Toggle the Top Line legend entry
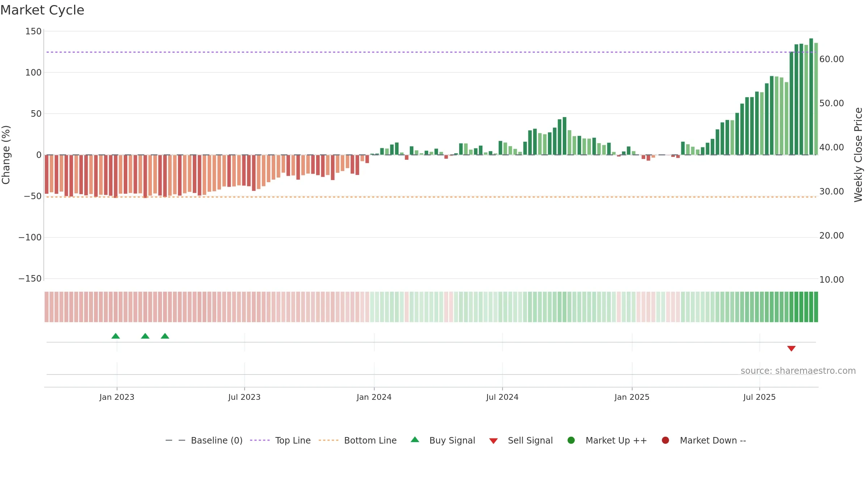 pos(280,440)
